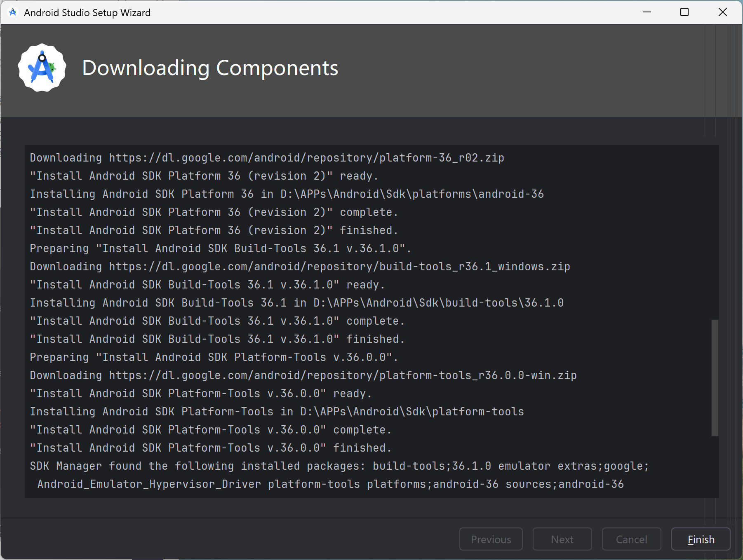Click the Platform-Tools installing path log line
743x560 pixels.
click(x=276, y=411)
